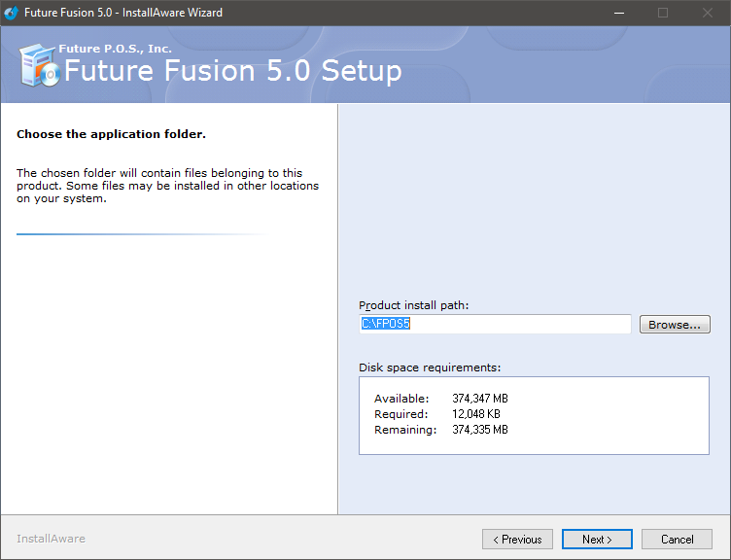Click the InstallAware icon in the title bar
This screenshot has height=560, width=731.
coord(12,13)
